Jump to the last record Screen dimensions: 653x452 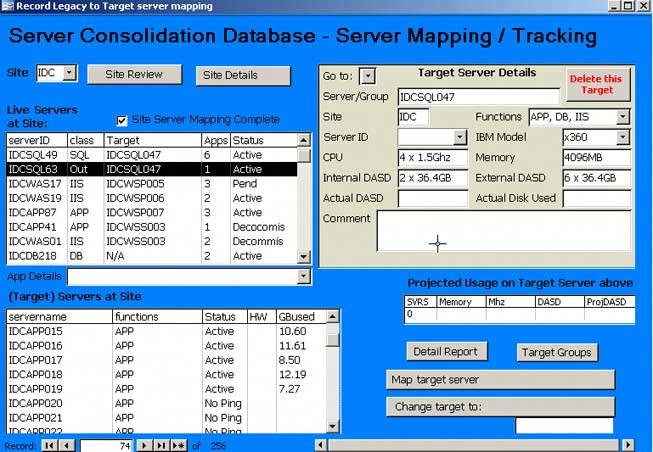[161, 445]
